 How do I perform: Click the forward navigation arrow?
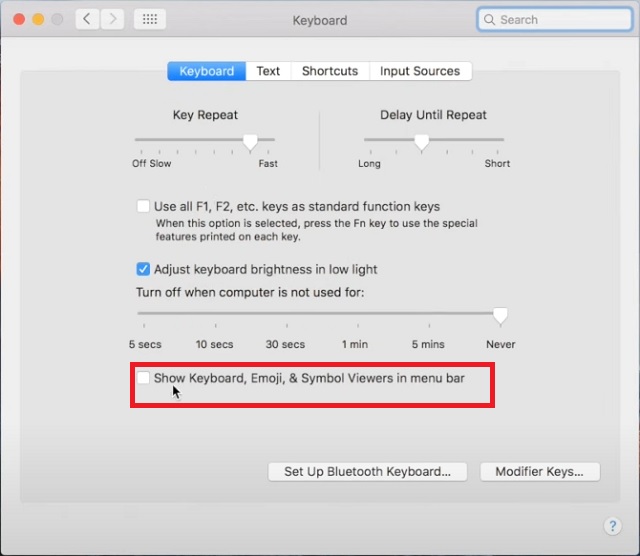pos(113,19)
